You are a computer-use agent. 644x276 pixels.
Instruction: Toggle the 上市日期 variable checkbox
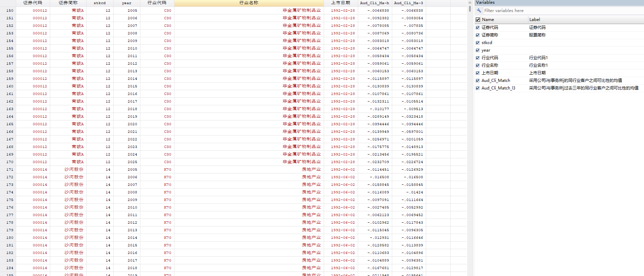click(477, 73)
